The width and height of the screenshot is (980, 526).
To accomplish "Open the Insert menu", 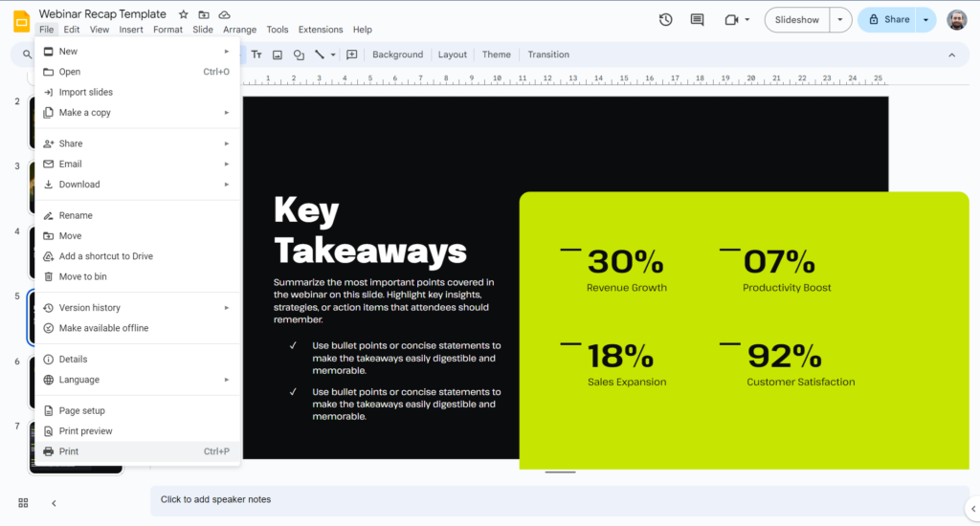I will (130, 30).
